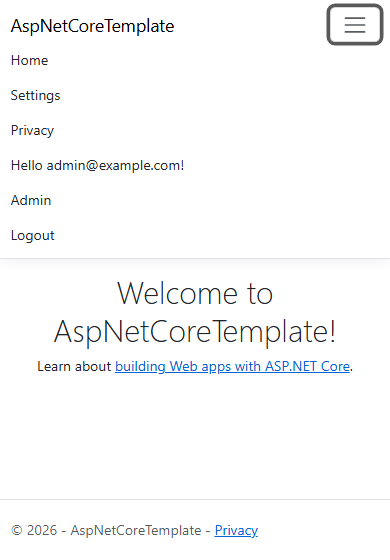Click the 'AspNetCoreTemplate!' heading line
This screenshot has height=560, width=390.
tap(195, 331)
